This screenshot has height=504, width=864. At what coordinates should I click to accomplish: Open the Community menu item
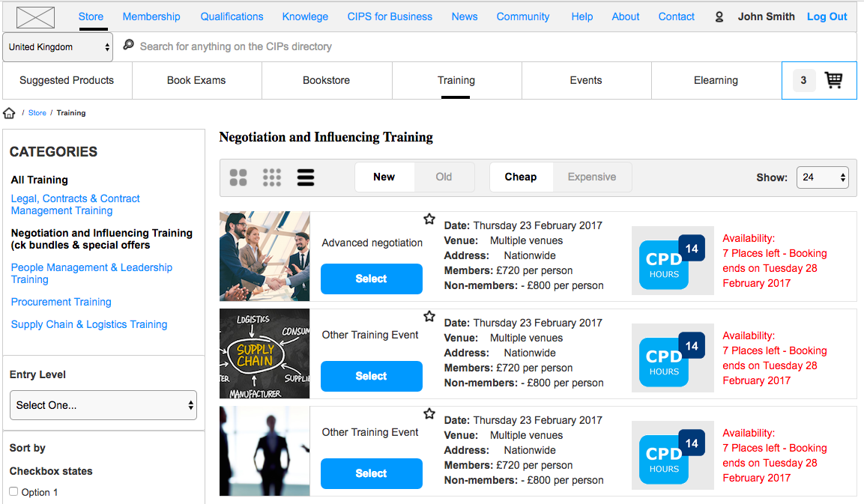tap(523, 16)
